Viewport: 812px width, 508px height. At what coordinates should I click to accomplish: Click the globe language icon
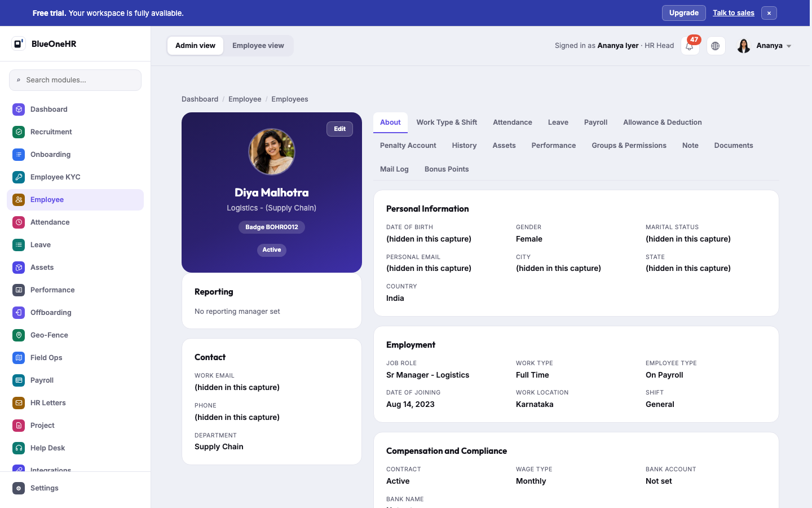(716, 46)
